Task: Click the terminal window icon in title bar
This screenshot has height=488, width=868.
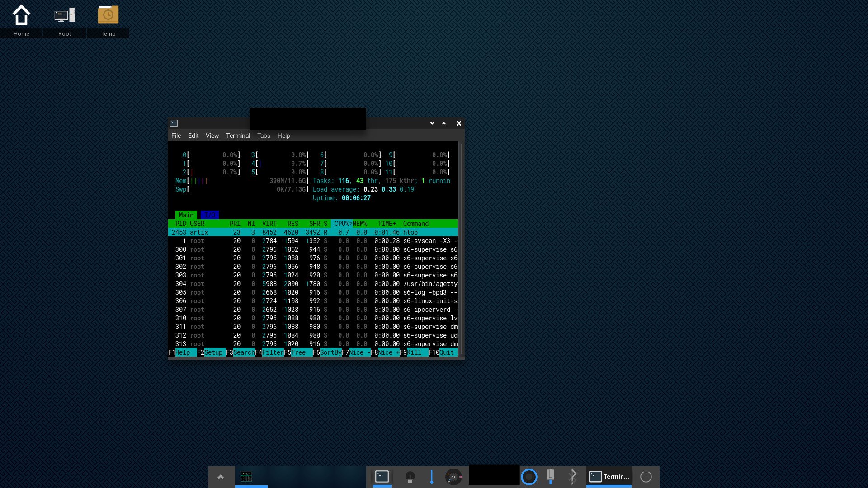Action: coord(174,123)
